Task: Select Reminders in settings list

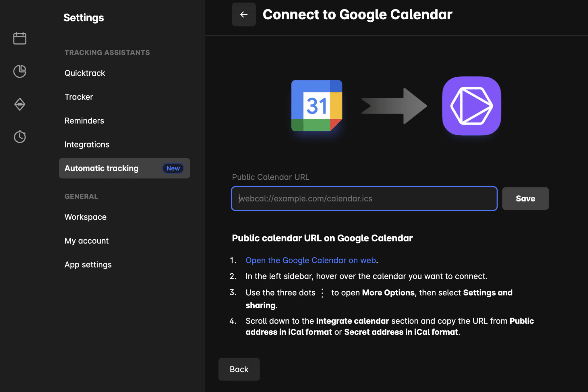Action: tap(84, 121)
